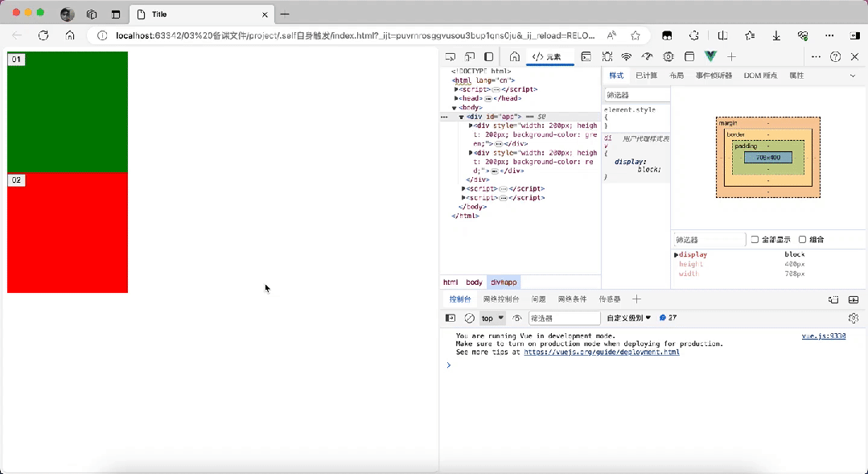Toggle the 组合 checkbox
The height and width of the screenshot is (474, 868).
[802, 239]
